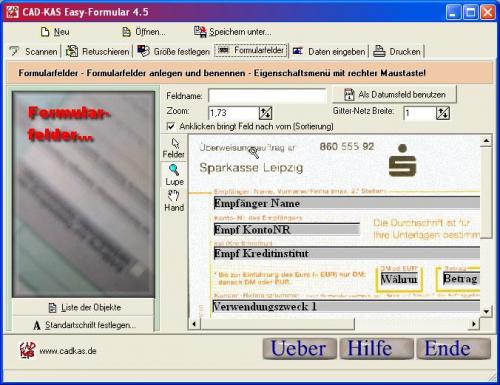Click the vertical scrollbar thumb
This screenshot has width=500, height=385.
486,192
